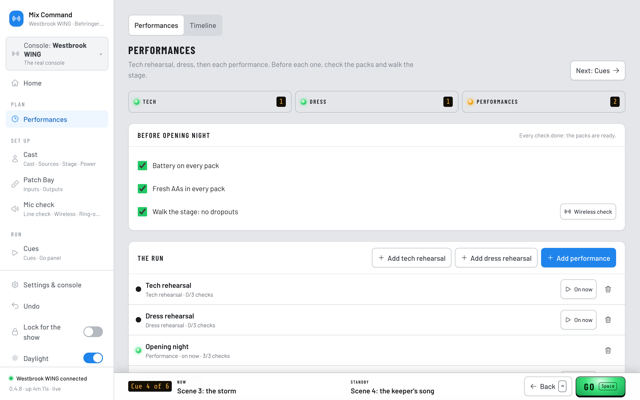Uncheck Fresh AAs in every pack
Viewport: 640px width, 400px height.
142,189
